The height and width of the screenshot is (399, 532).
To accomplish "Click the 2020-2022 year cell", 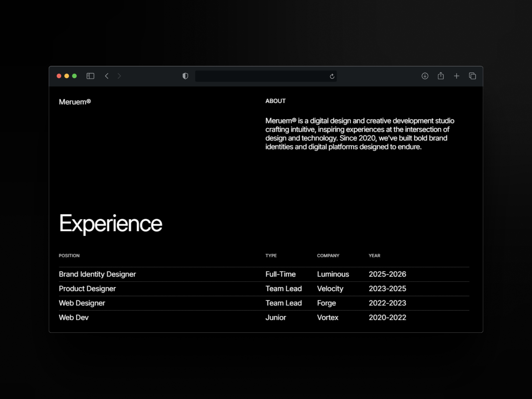I will [387, 318].
